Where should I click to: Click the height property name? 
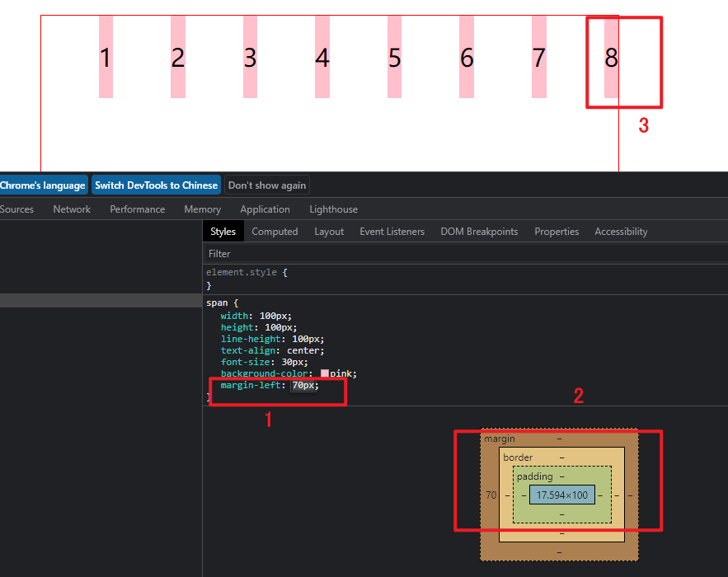pyautogui.click(x=237, y=327)
